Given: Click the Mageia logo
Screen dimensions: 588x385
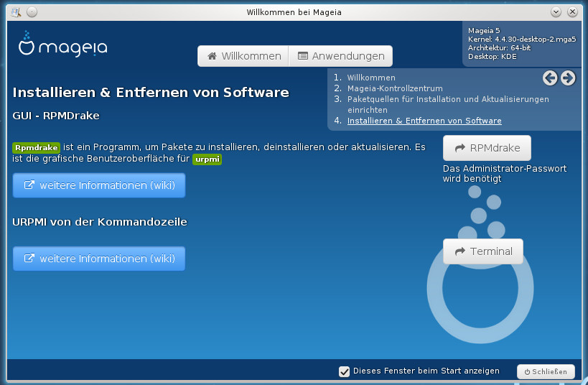Looking at the screenshot, I should [62, 45].
